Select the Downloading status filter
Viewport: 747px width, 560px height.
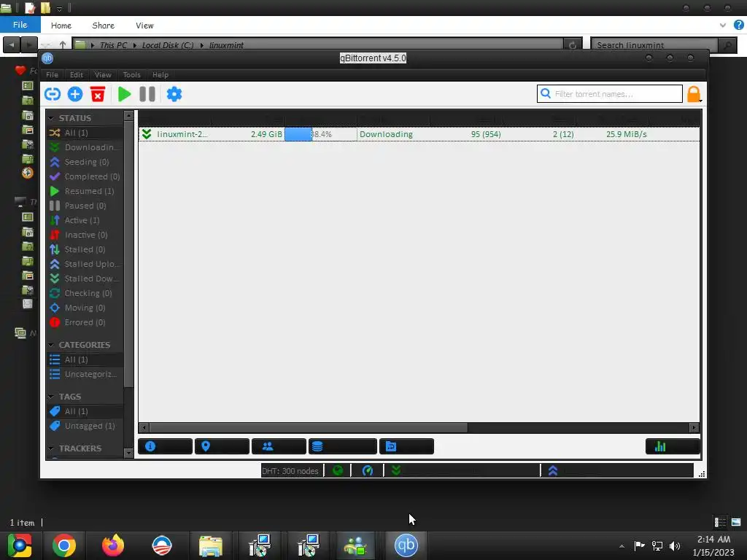tap(85, 147)
